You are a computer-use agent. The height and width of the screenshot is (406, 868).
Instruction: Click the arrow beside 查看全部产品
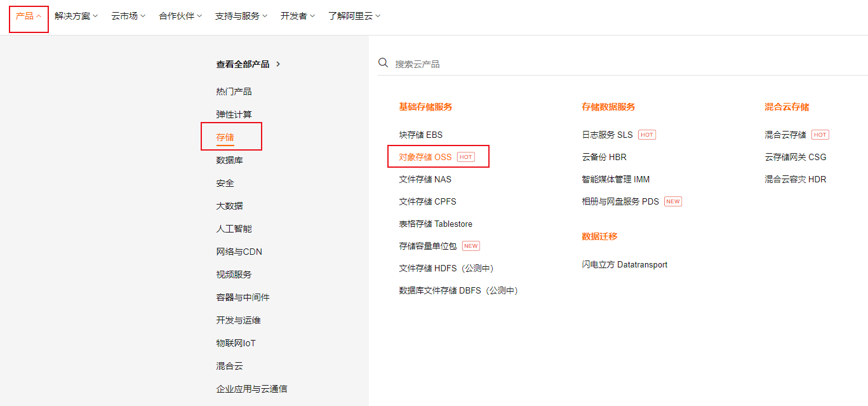(x=278, y=64)
